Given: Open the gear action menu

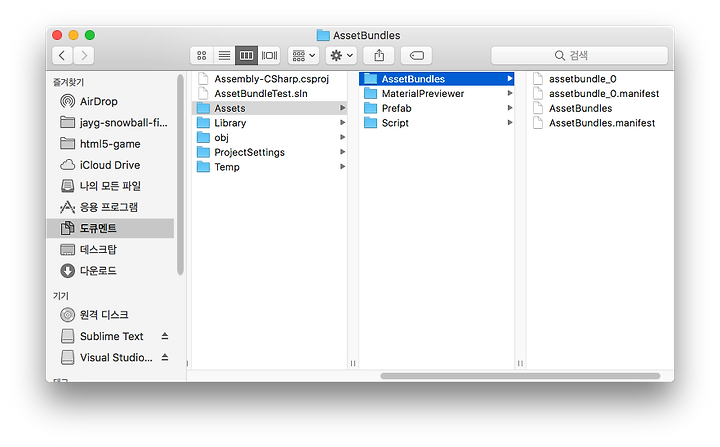Looking at the screenshot, I should pos(341,56).
